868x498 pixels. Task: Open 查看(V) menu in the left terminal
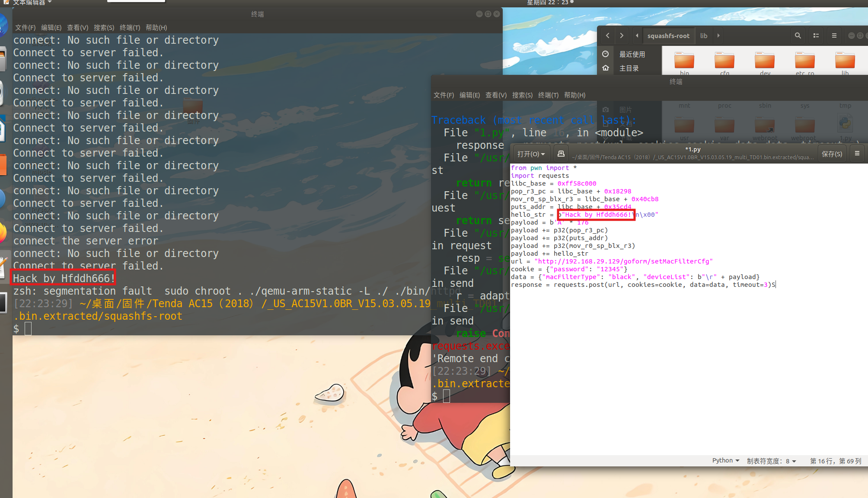pyautogui.click(x=77, y=28)
